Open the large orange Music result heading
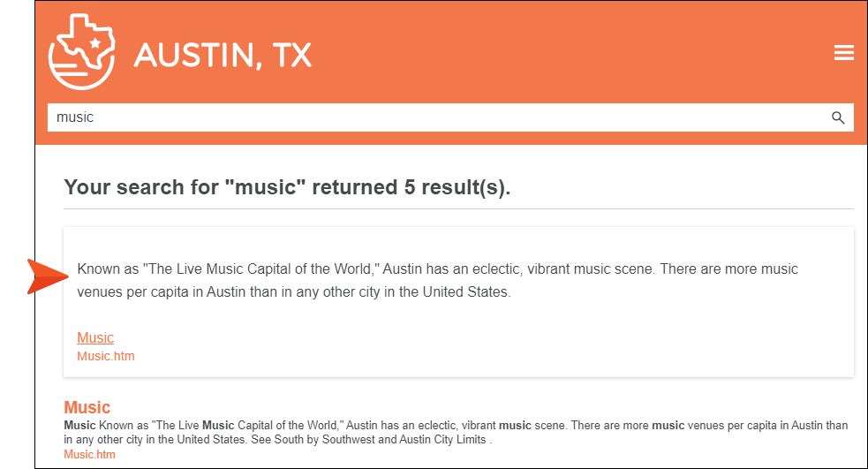 (x=87, y=407)
